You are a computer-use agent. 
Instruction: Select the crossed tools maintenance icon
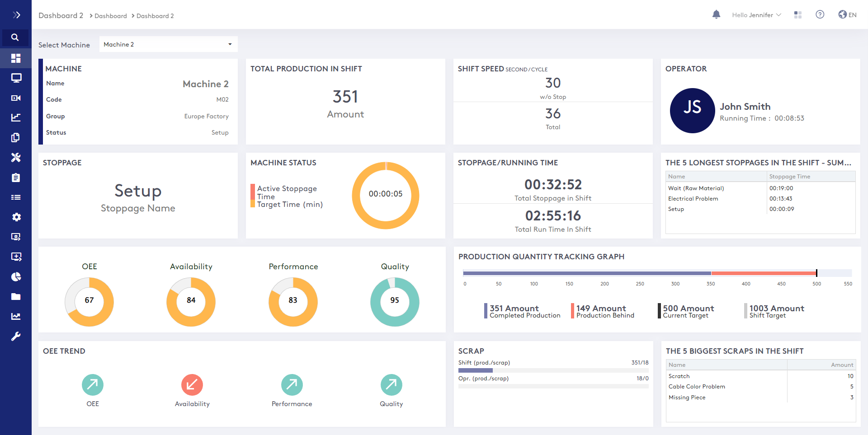16,157
